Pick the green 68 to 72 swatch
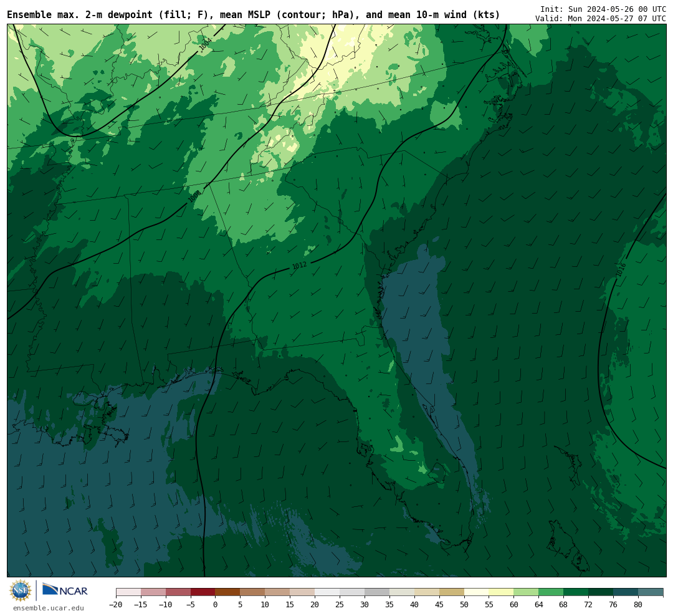Screen dimensions: 673x616 (576, 592)
